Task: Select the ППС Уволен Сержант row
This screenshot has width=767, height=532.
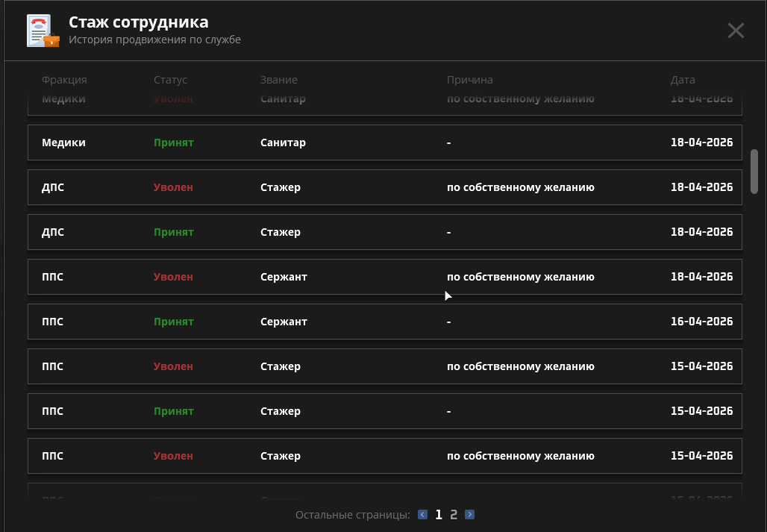Action: pos(384,277)
